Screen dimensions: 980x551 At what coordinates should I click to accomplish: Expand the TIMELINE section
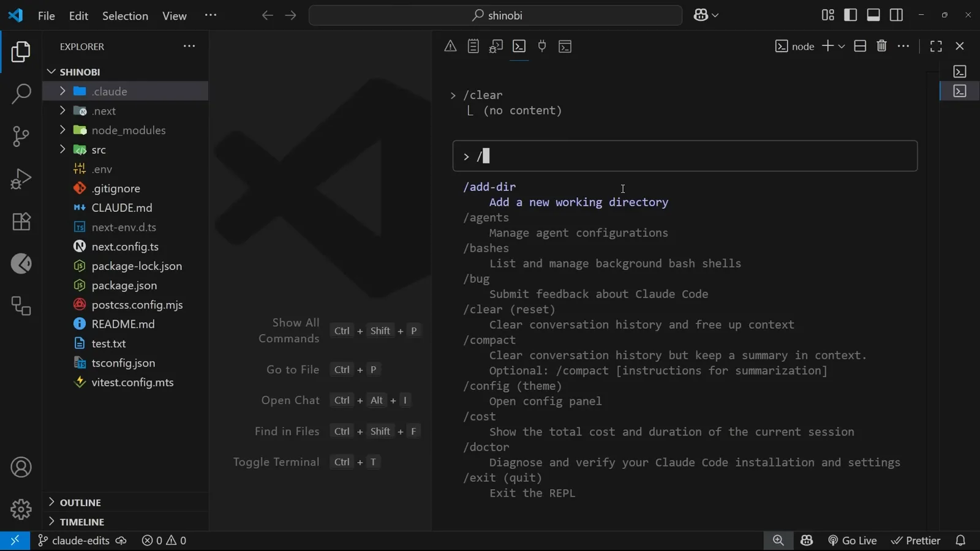[126, 522]
